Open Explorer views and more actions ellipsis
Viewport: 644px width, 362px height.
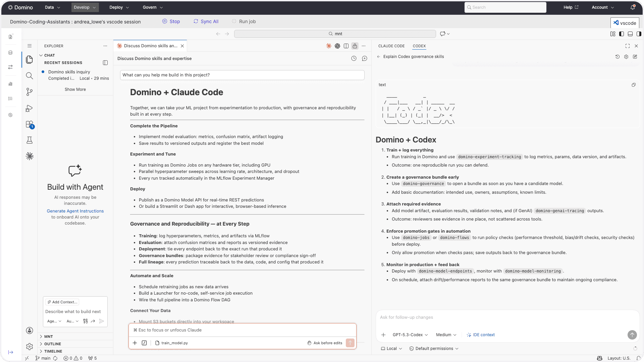[x=105, y=46]
